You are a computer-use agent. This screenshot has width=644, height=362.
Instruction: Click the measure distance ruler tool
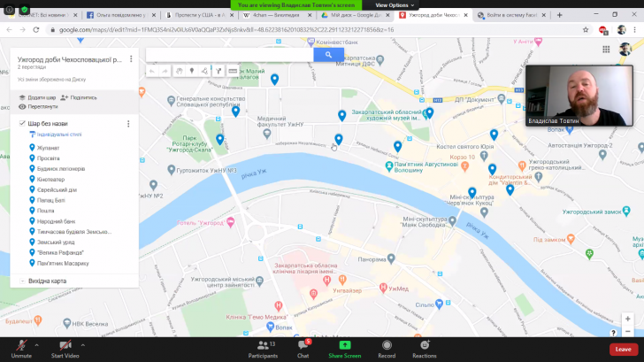tap(233, 71)
